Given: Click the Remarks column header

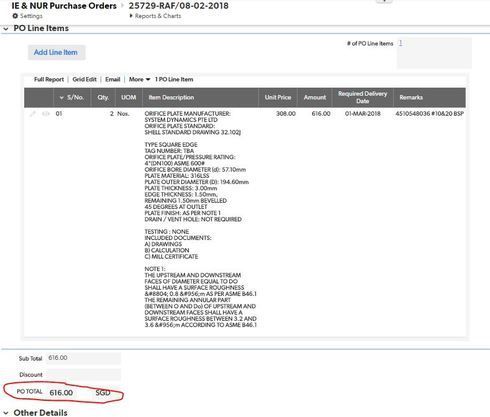Looking at the screenshot, I should [411, 97].
